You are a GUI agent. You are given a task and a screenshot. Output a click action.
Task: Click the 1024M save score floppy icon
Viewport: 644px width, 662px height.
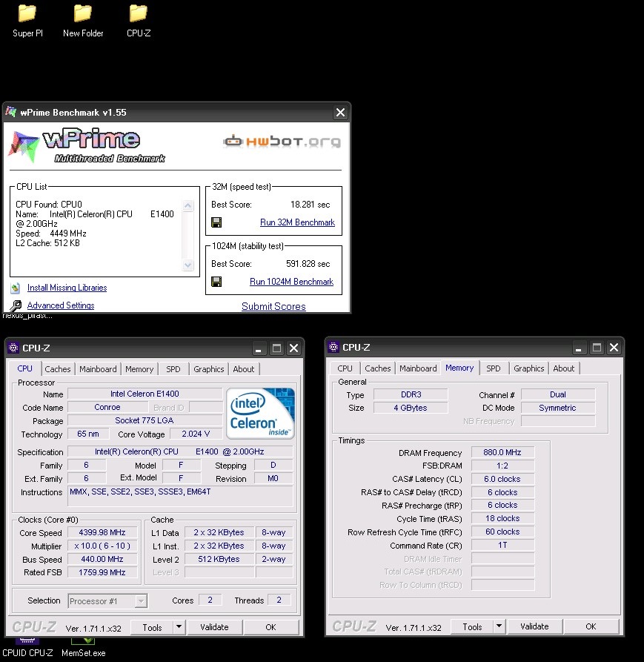click(216, 282)
